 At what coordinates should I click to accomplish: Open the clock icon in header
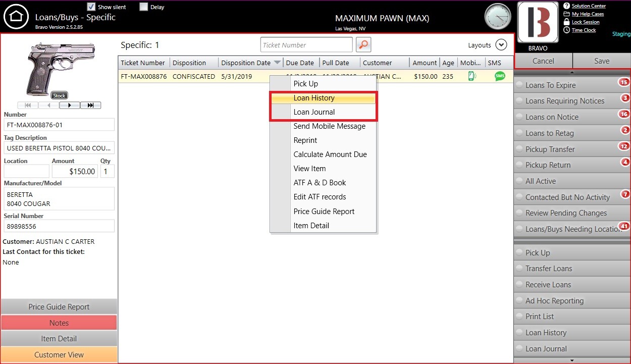[x=498, y=16]
